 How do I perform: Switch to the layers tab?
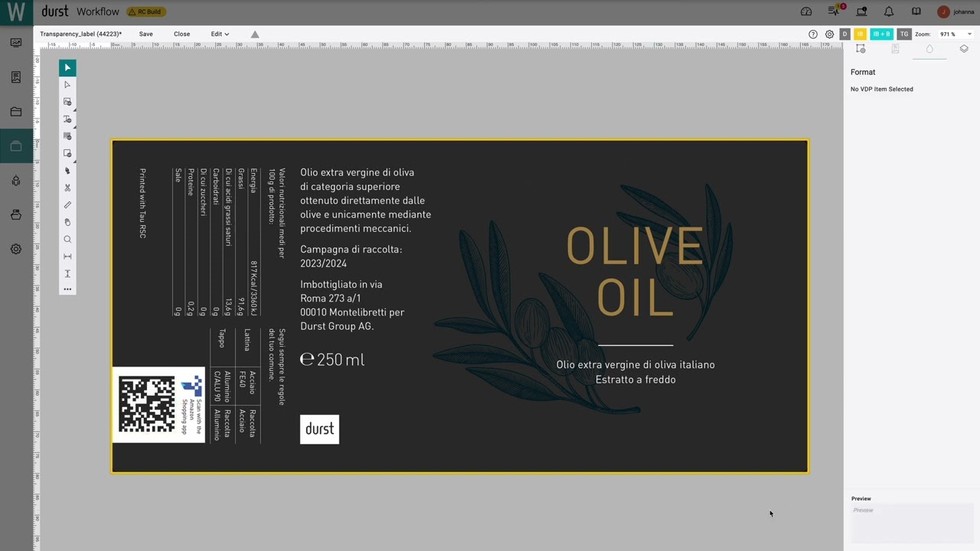(x=964, y=49)
